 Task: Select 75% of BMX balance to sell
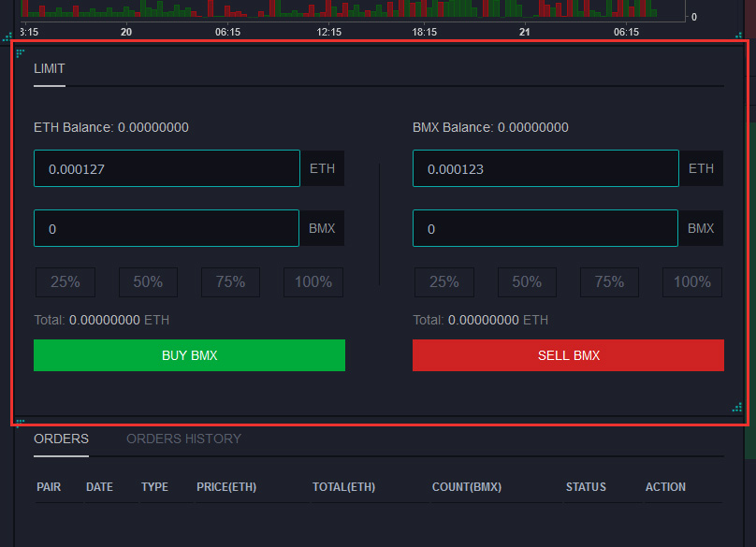609,282
